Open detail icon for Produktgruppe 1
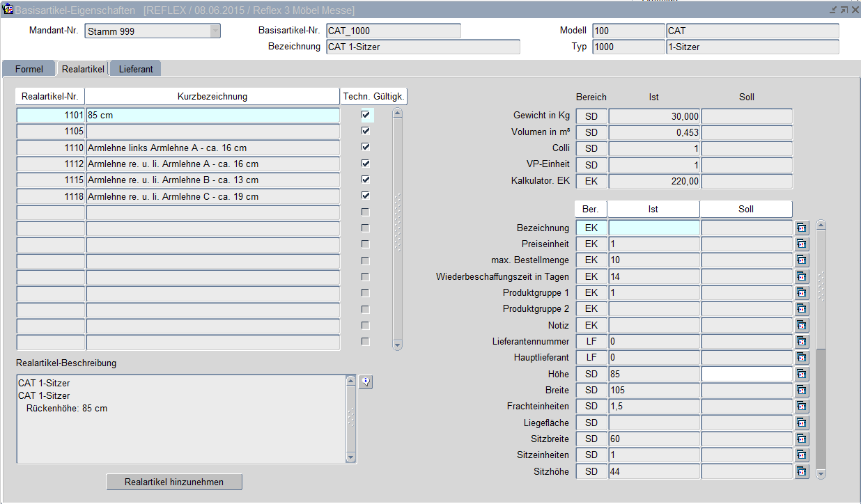 point(802,292)
